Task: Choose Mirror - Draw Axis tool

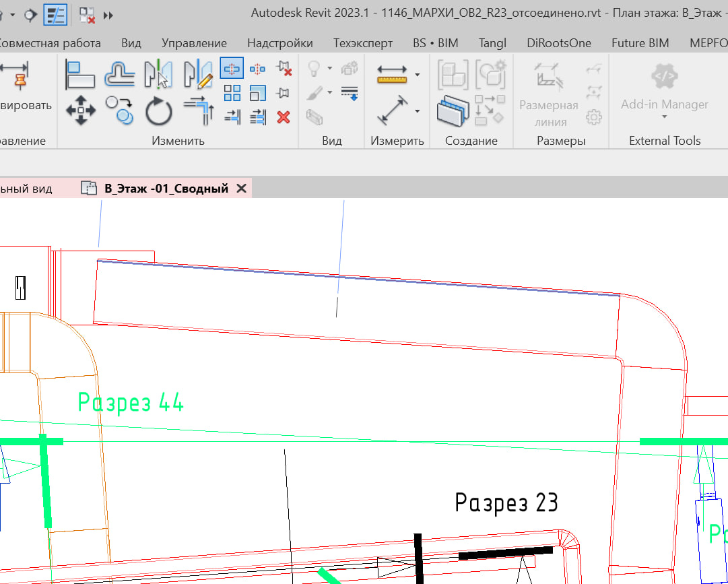Action: pyautogui.click(x=198, y=74)
